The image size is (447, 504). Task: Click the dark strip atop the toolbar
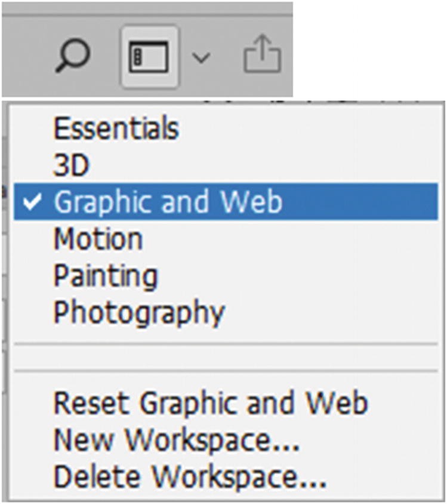pos(147,9)
